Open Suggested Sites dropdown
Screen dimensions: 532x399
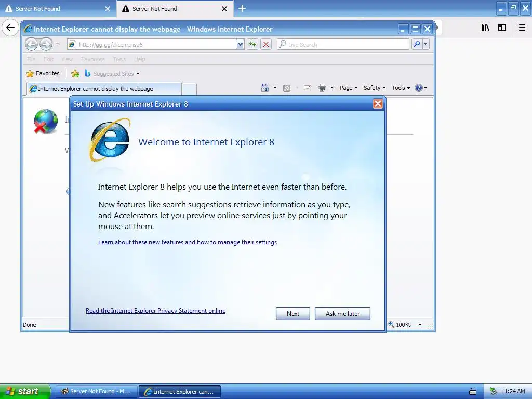112,73
